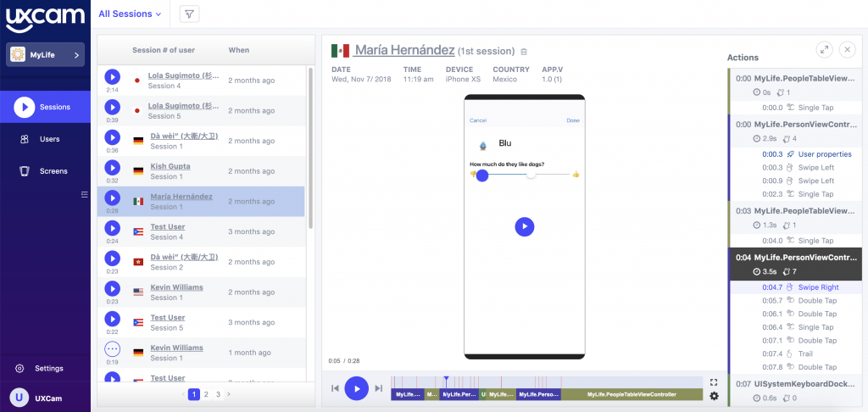
Task: Open the Sessions section in sidebar
Action: coord(46,107)
